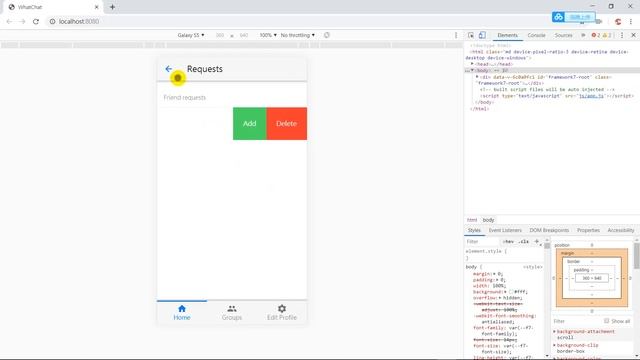This screenshot has height=360, width=640.
Task: View site information icon in address bar
Action: [52, 21]
